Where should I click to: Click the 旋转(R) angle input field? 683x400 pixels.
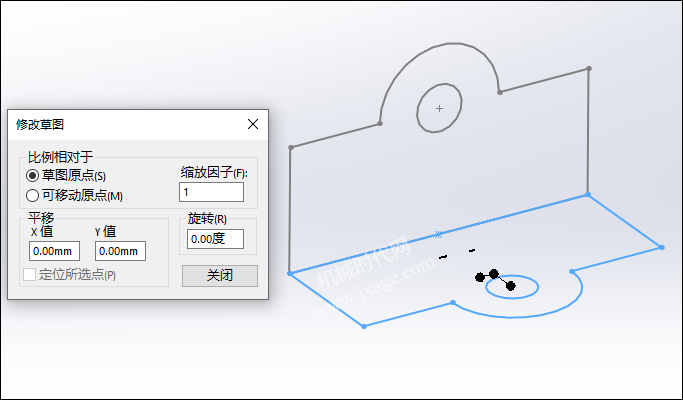[215, 239]
